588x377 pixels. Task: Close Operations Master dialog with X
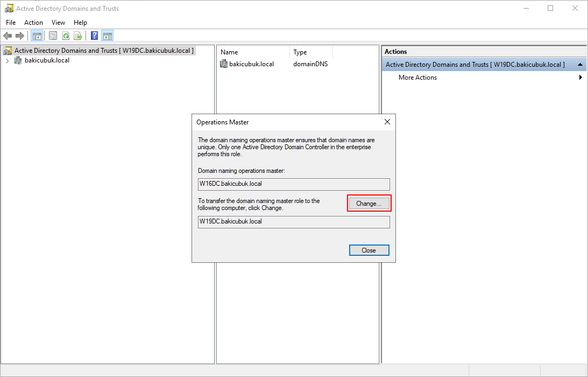pos(387,122)
